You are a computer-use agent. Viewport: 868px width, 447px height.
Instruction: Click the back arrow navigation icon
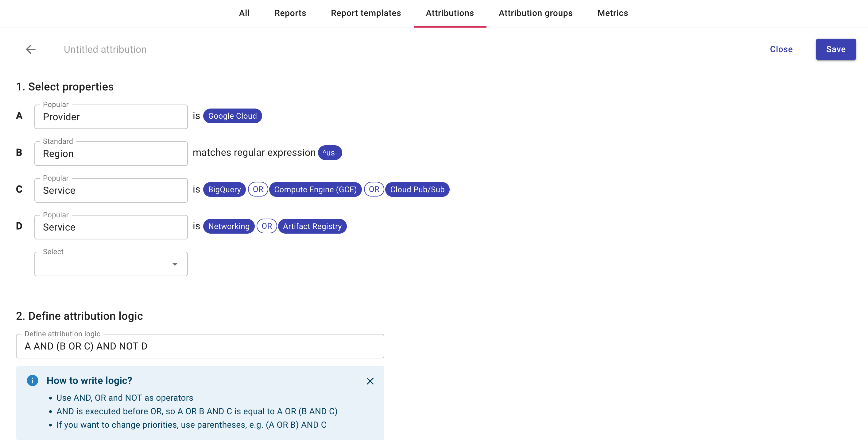point(30,49)
